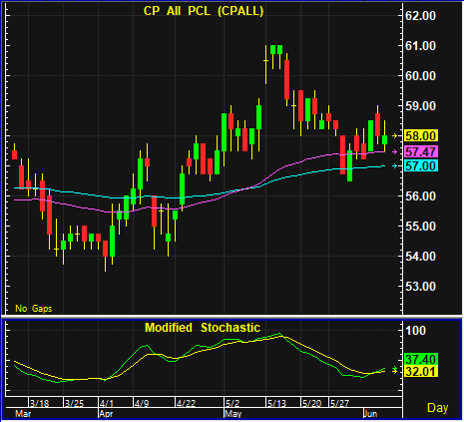464x422 pixels.
Task: Click the 4/22 date marker
Action: pos(186,403)
